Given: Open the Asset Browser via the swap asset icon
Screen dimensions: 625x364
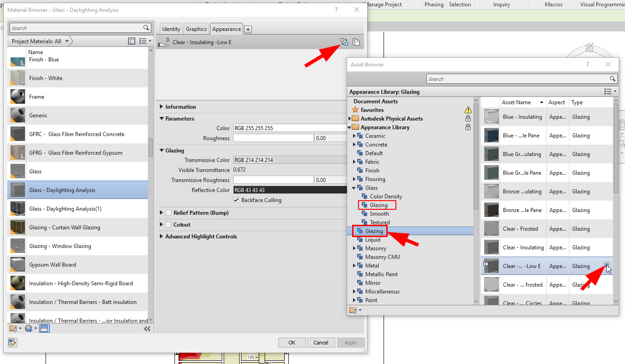Looking at the screenshot, I should pos(344,41).
